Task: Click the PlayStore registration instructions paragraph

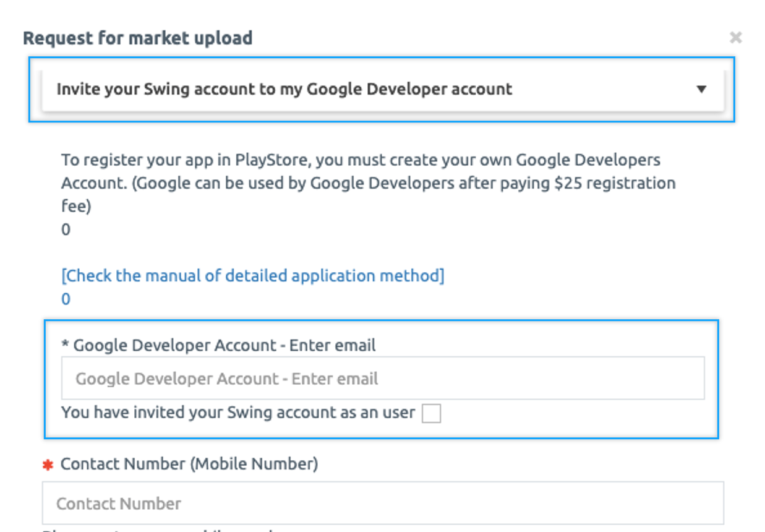Action: [x=368, y=183]
